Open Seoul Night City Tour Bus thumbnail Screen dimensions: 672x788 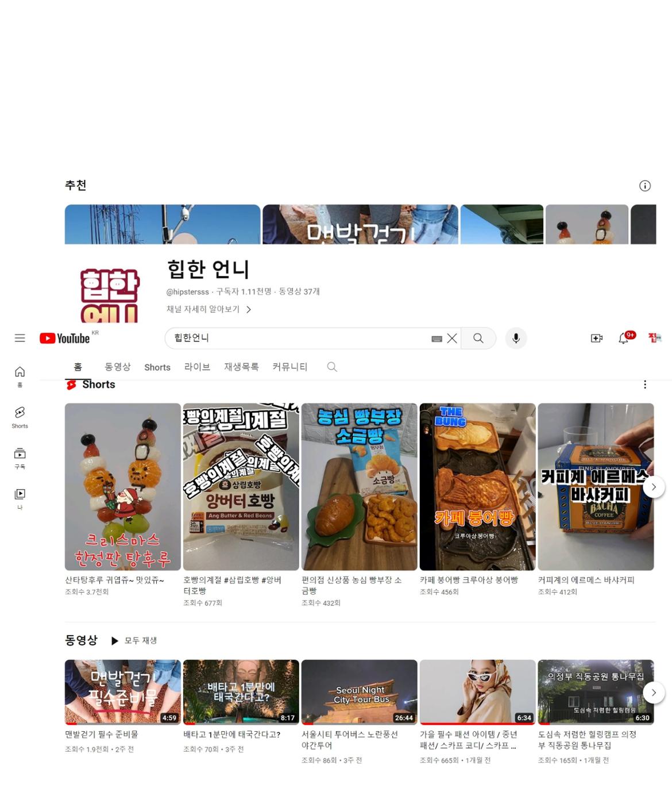click(x=359, y=691)
